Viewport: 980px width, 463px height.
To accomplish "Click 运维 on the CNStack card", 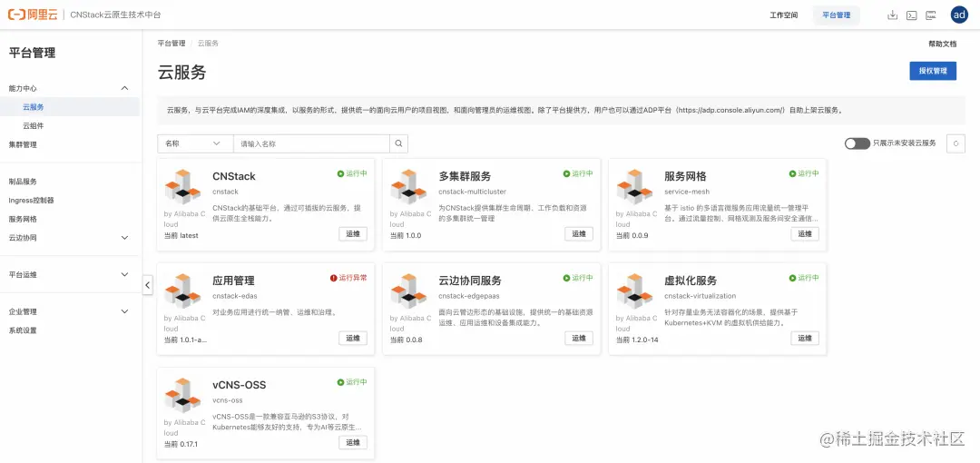I will (353, 234).
